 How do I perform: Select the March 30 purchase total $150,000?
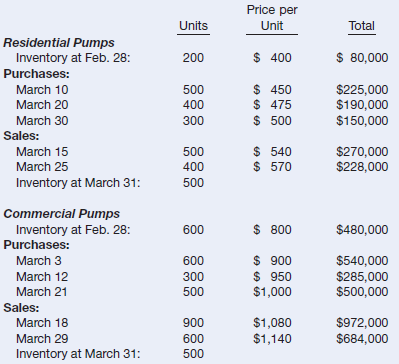click(362, 121)
